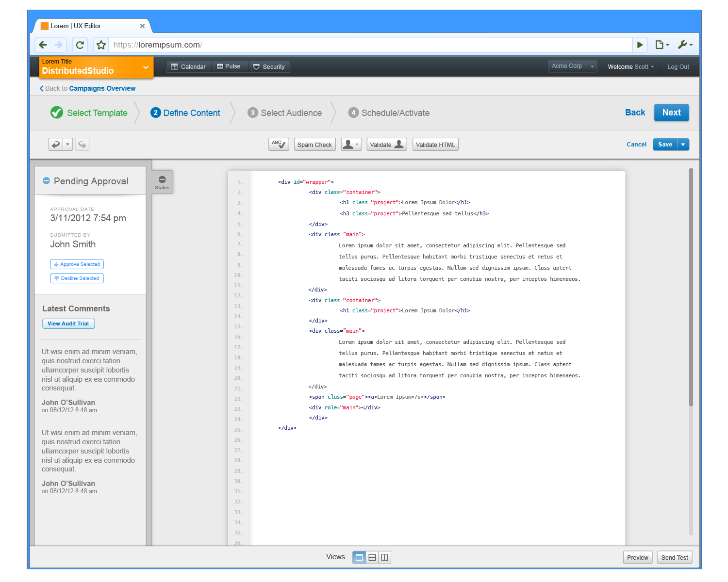Expand the DistributedStudio title dropdown
Viewport: 728px width, 582px height.
point(146,67)
